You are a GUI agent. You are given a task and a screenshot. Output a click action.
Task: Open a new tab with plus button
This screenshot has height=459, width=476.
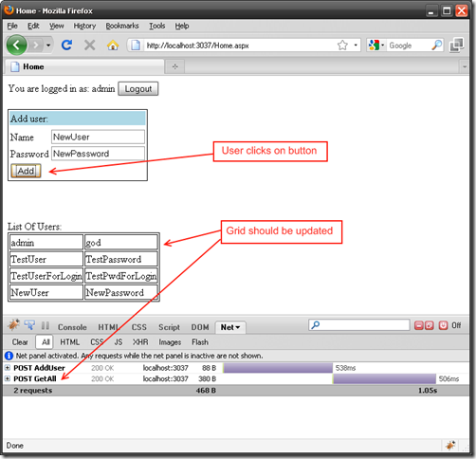[174, 66]
